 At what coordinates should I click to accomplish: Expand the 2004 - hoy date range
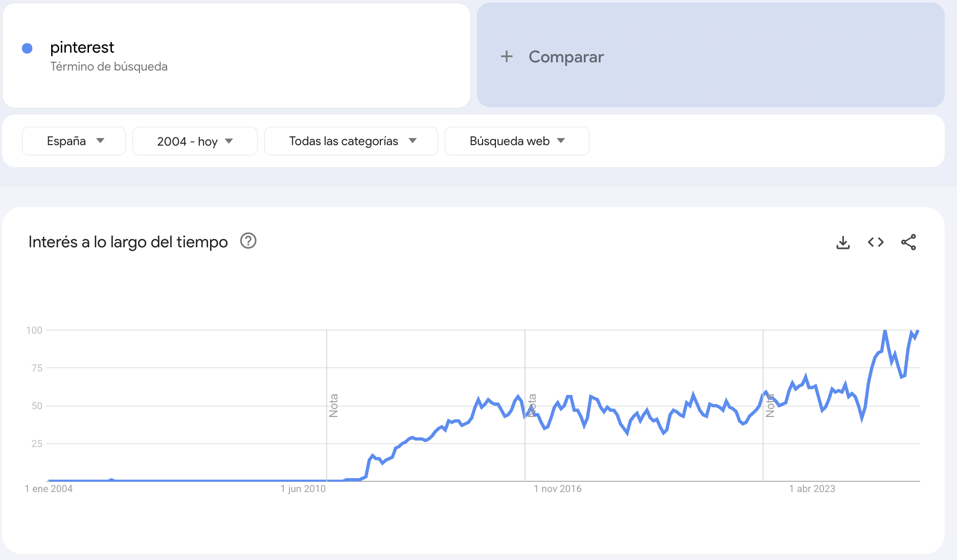coord(195,141)
